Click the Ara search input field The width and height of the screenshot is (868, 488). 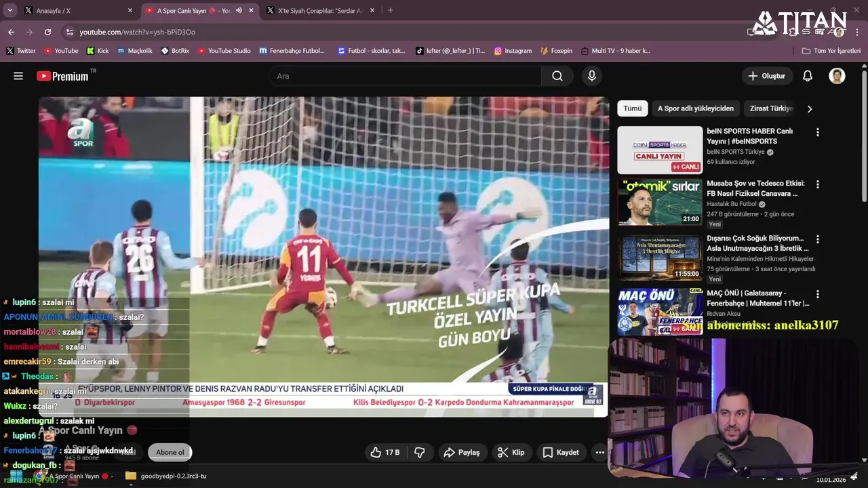[405, 76]
